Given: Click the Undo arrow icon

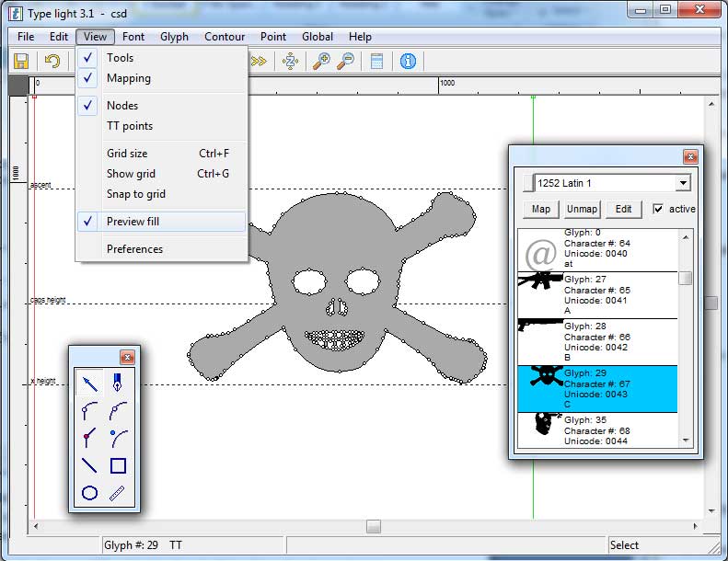Looking at the screenshot, I should click(x=52, y=62).
